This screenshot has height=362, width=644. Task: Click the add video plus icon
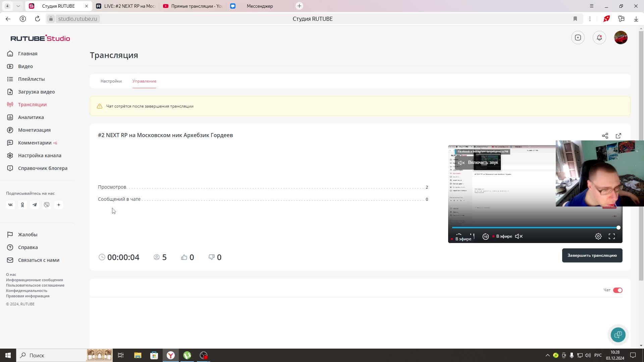(x=578, y=38)
